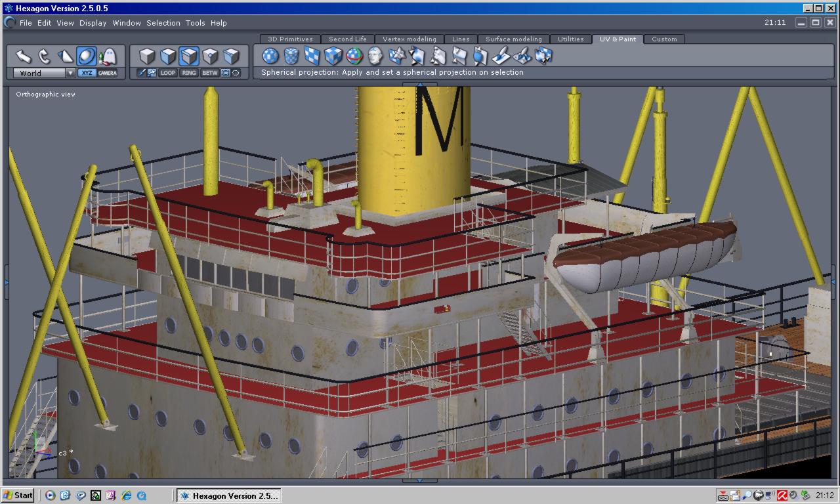Select the cylindrical projection icon
The width and height of the screenshot is (840, 504).
[291, 56]
